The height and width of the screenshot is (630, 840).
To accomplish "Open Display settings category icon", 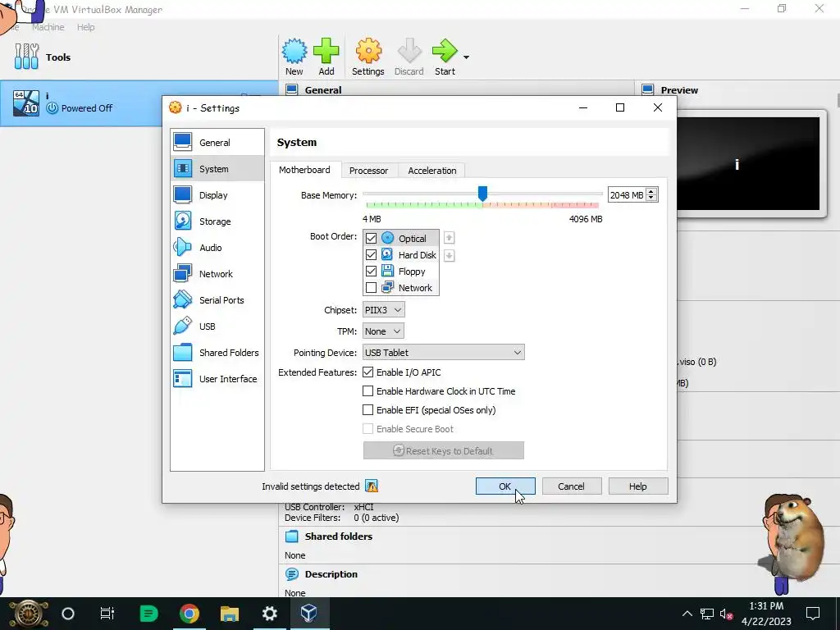I will [x=183, y=194].
